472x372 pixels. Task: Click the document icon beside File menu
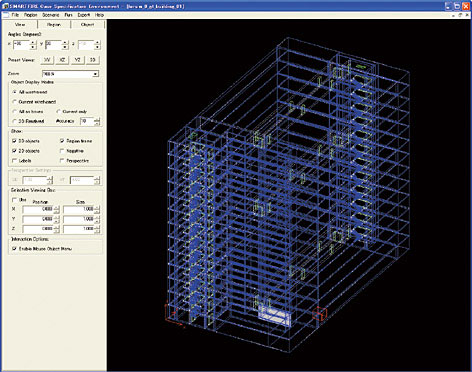coord(5,15)
